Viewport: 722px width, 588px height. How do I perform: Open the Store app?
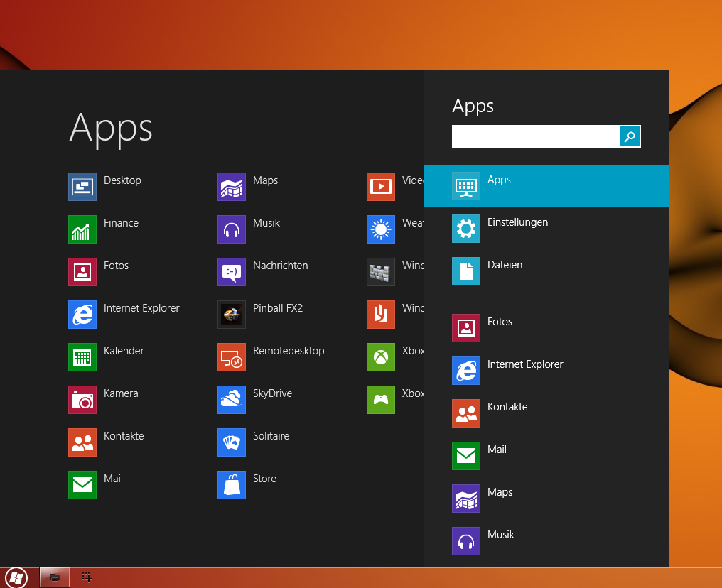[x=231, y=485]
